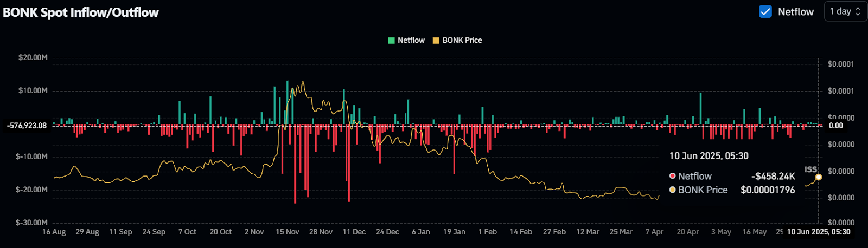The image size is (868, 248).
Task: Click the 1 Feb axis date label
Action: click(488, 232)
